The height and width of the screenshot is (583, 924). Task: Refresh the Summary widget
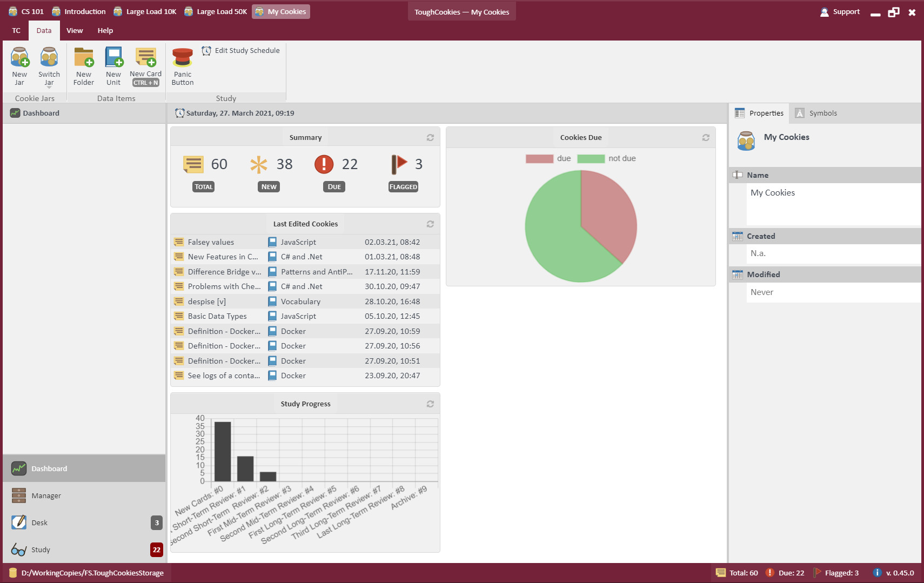(x=430, y=138)
